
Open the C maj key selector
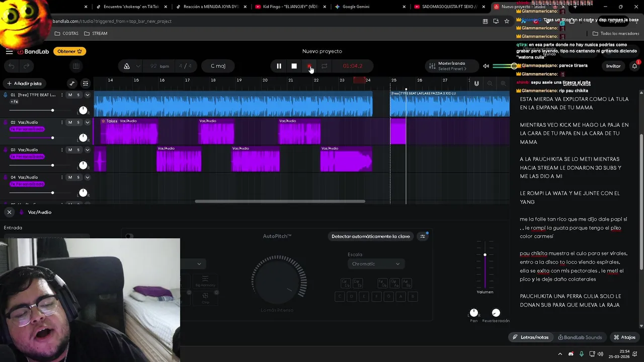pos(218,66)
